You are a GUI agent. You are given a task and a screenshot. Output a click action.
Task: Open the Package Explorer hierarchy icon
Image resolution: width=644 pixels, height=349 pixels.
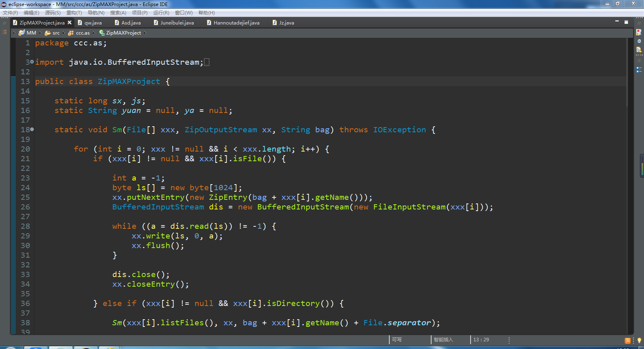tap(5, 32)
